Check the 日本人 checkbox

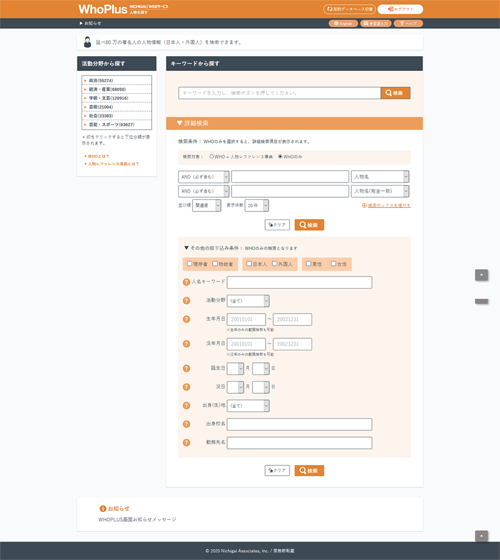(x=249, y=264)
